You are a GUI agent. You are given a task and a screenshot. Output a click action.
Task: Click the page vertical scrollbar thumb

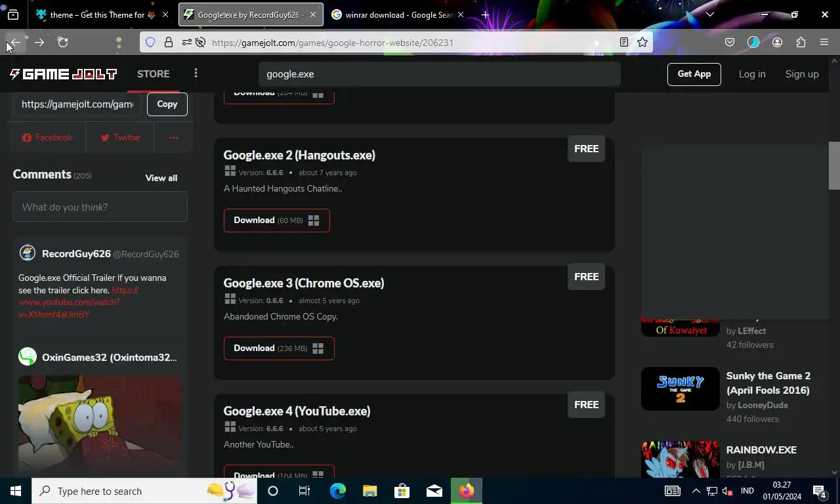834,165
